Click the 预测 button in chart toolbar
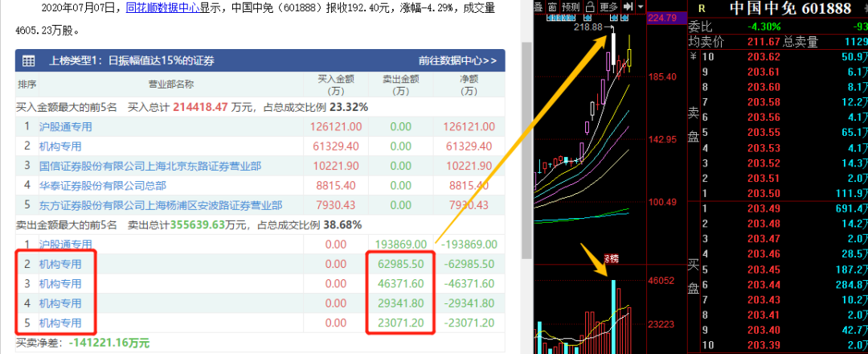Viewport: 868px width, 354px height. 570,6
